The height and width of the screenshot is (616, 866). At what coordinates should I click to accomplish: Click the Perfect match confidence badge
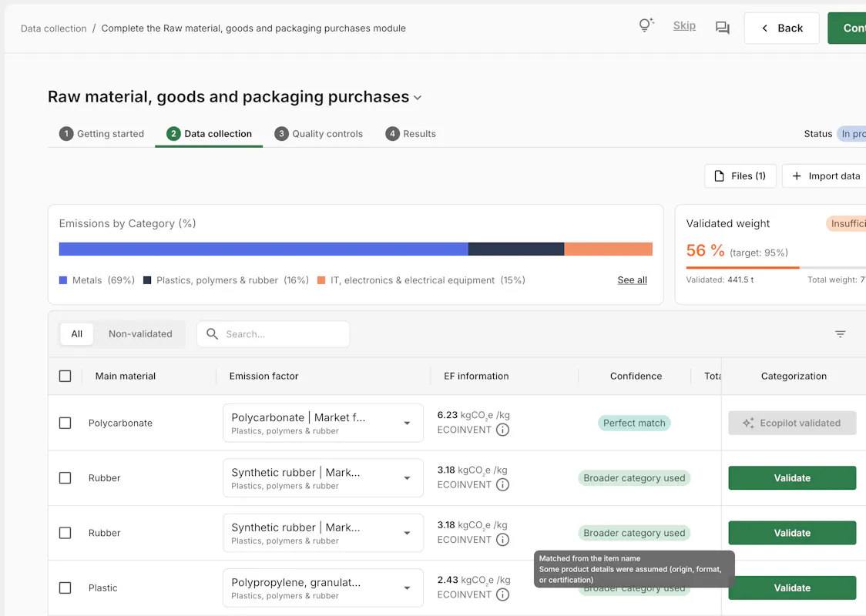click(x=634, y=423)
